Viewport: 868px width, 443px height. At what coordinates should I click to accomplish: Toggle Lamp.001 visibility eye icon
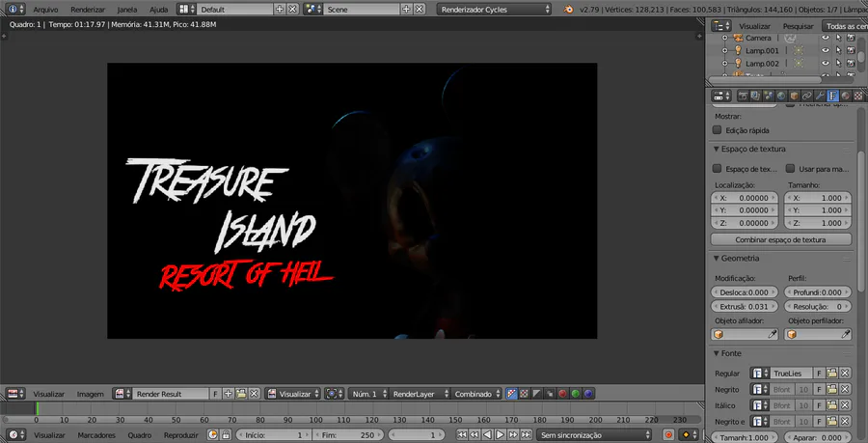[x=826, y=50]
